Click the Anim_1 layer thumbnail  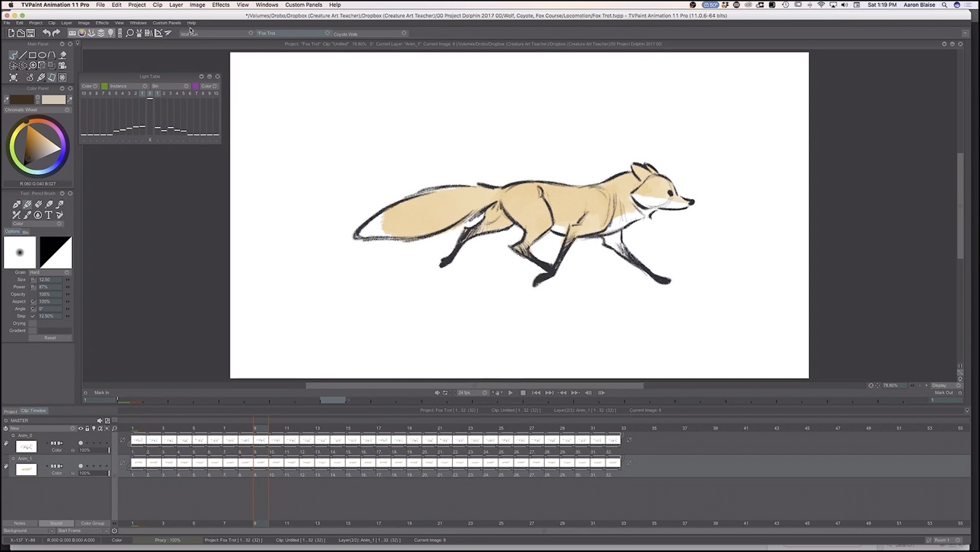click(27, 469)
